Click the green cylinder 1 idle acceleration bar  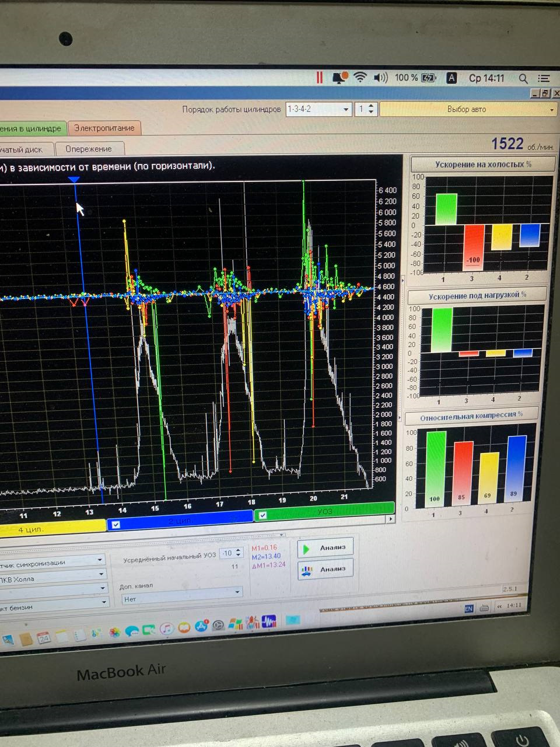point(446,210)
